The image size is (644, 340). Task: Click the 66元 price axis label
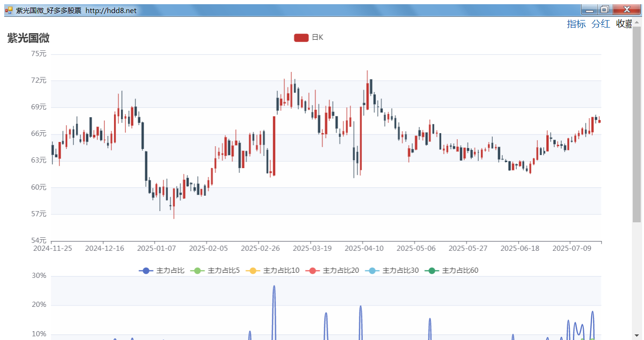coord(39,134)
